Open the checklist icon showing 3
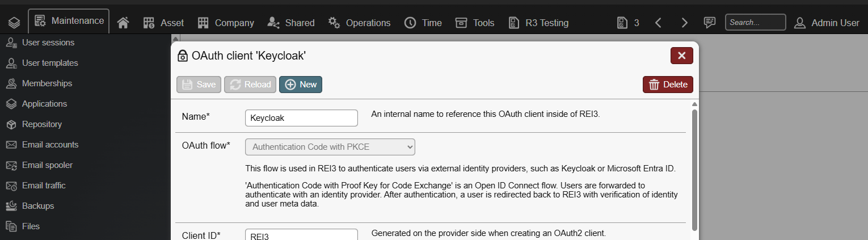 tap(622, 23)
